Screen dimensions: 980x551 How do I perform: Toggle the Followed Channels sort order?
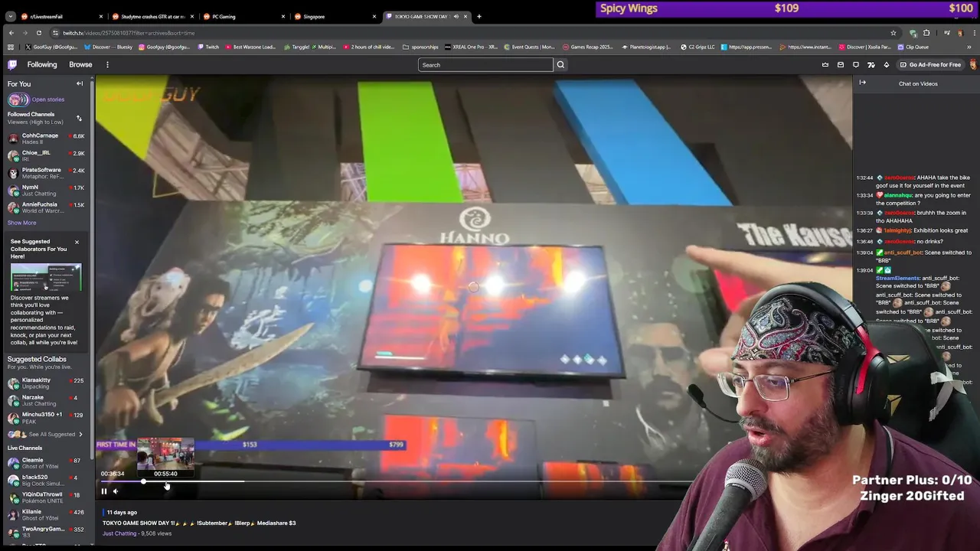(79, 118)
